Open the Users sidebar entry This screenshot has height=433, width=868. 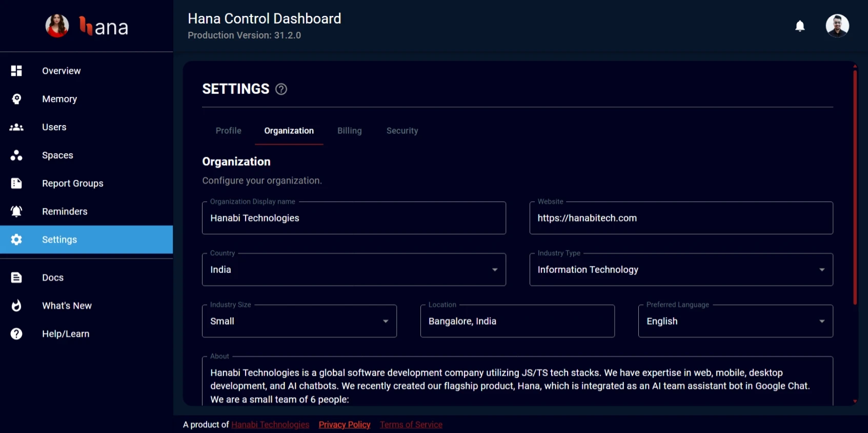(86, 127)
